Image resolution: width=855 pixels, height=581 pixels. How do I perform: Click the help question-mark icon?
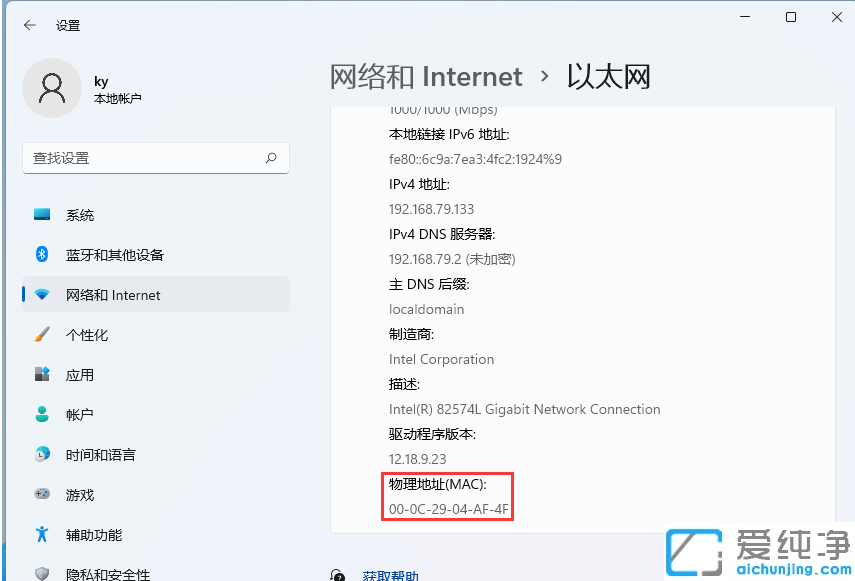pyautogui.click(x=337, y=575)
